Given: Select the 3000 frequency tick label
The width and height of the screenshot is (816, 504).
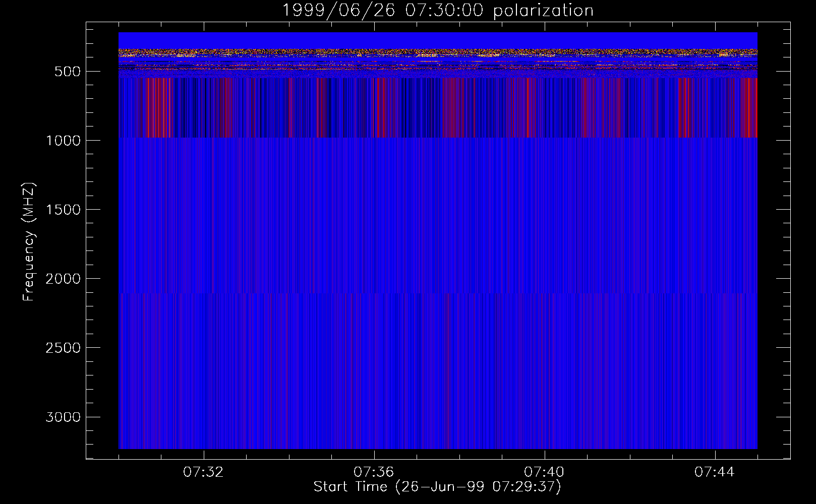Looking at the screenshot, I should pos(63,417).
